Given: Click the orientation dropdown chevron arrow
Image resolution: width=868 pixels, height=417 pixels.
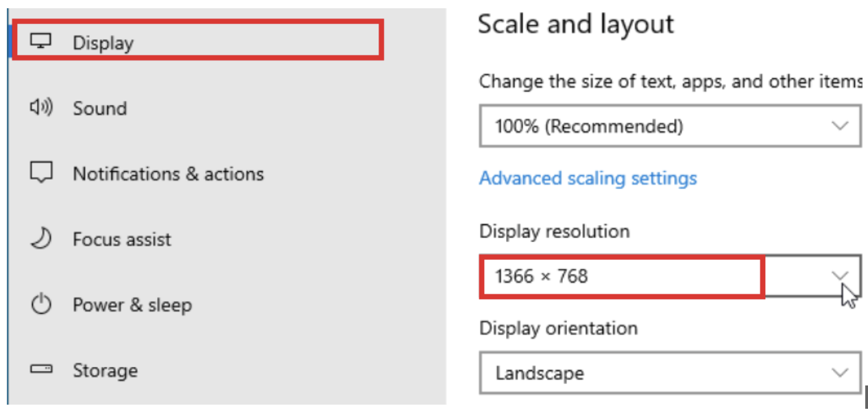Looking at the screenshot, I should [840, 372].
